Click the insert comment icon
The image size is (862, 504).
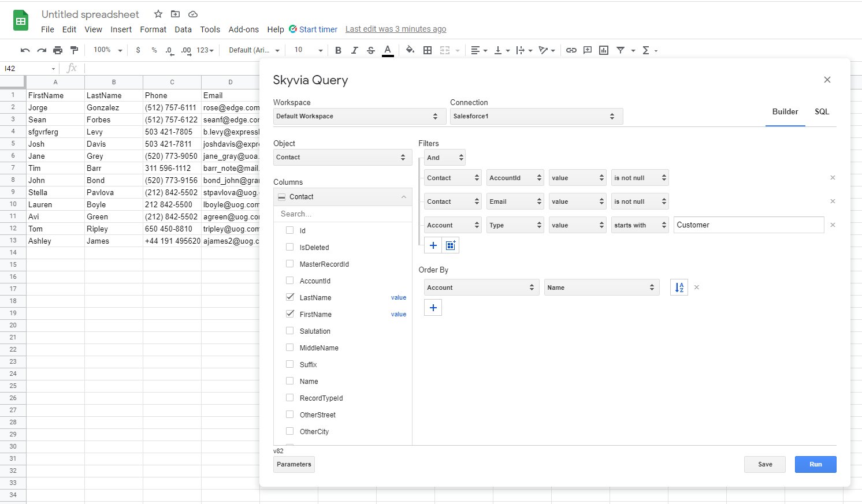click(x=588, y=50)
